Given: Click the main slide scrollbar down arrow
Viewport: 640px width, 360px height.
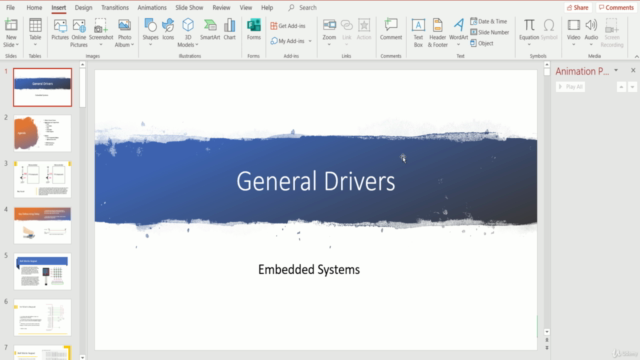Looking at the screenshot, I should coord(547,332).
